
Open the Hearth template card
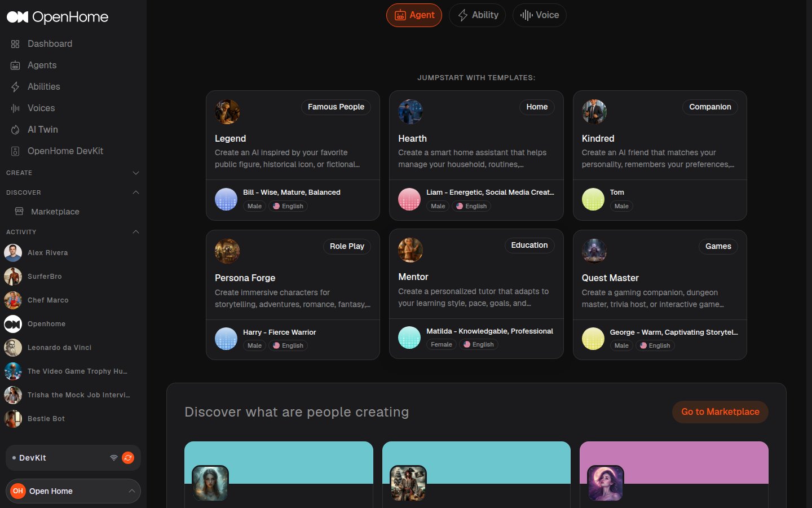pyautogui.click(x=476, y=155)
